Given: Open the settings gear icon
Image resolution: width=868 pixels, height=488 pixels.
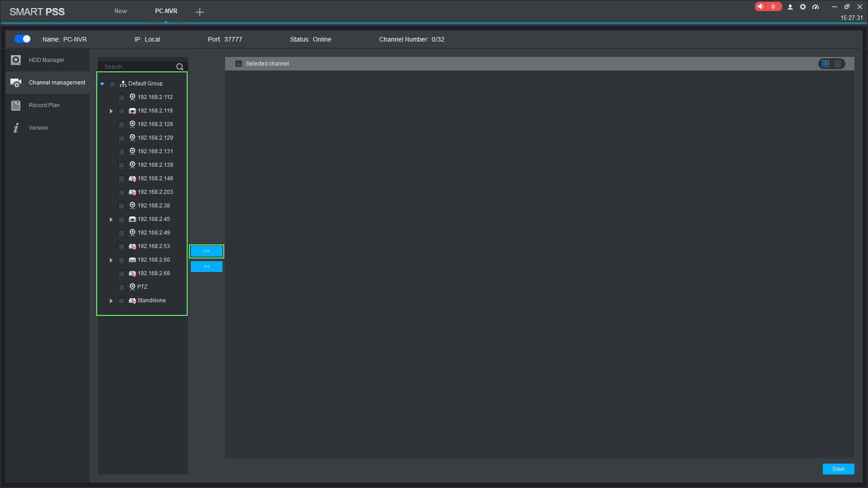Looking at the screenshot, I should (803, 7).
